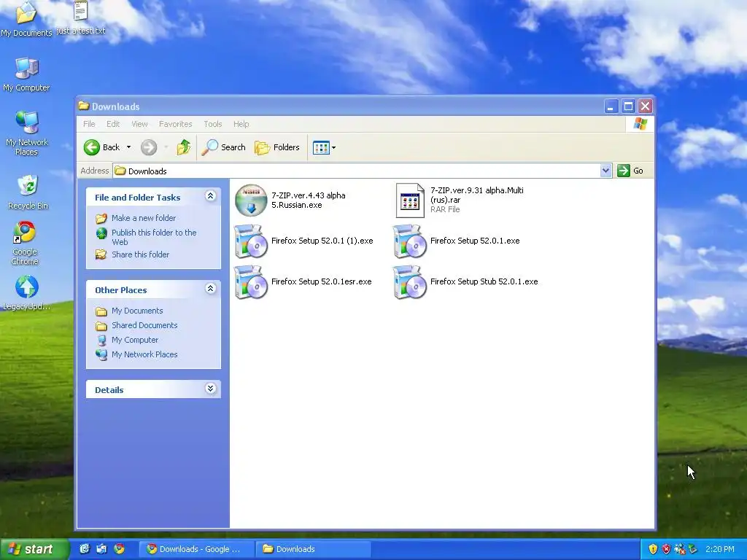The height and width of the screenshot is (560, 747).
Task: Select the Firefox Setup 52.0.1 (1).exe icon
Action: tap(251, 241)
